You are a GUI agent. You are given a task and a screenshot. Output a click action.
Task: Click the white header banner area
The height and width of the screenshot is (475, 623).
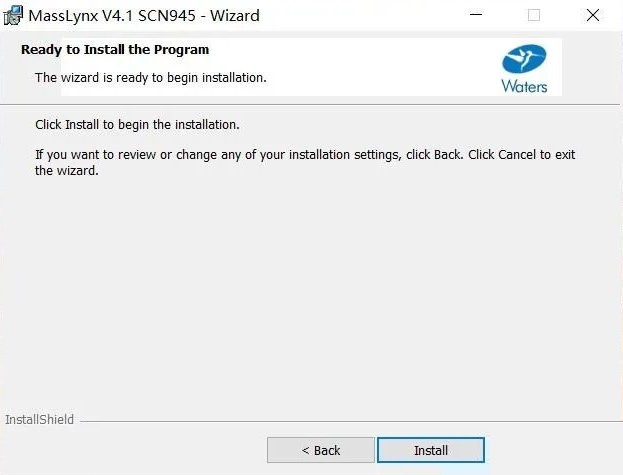[x=380, y=65]
